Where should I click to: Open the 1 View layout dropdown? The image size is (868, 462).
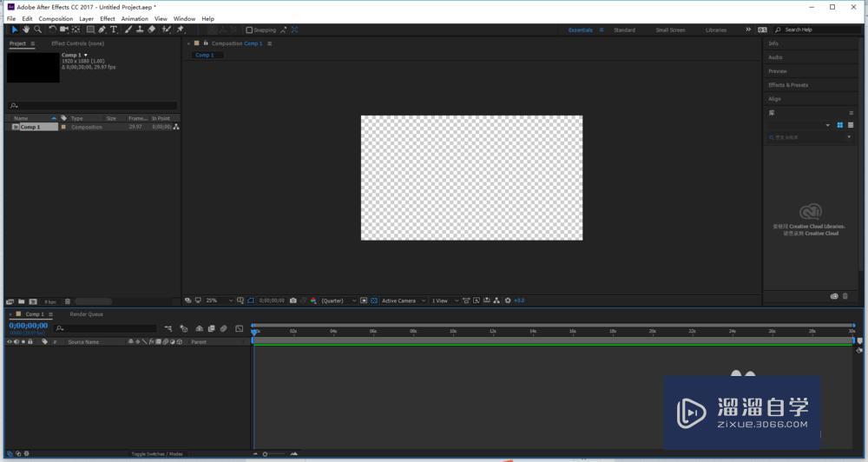tap(445, 300)
